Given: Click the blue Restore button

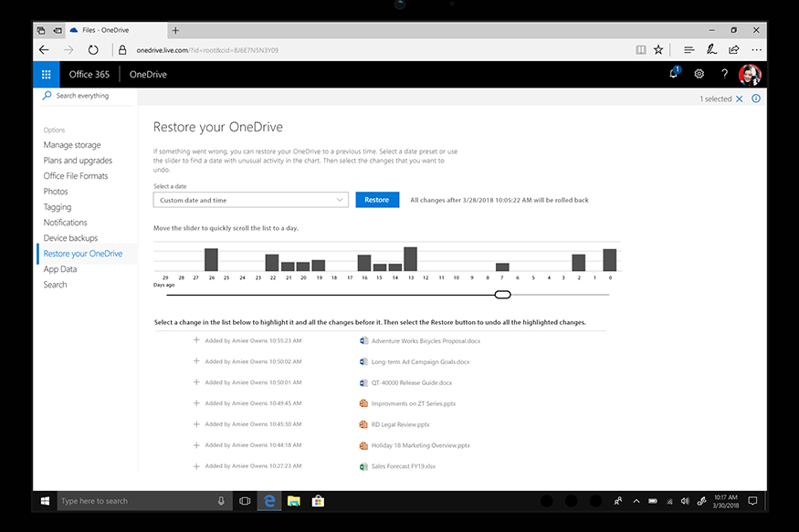Looking at the screenshot, I should (377, 200).
